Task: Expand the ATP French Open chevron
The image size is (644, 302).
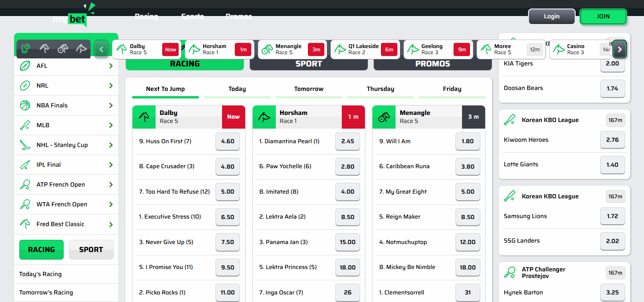Action: (111, 185)
